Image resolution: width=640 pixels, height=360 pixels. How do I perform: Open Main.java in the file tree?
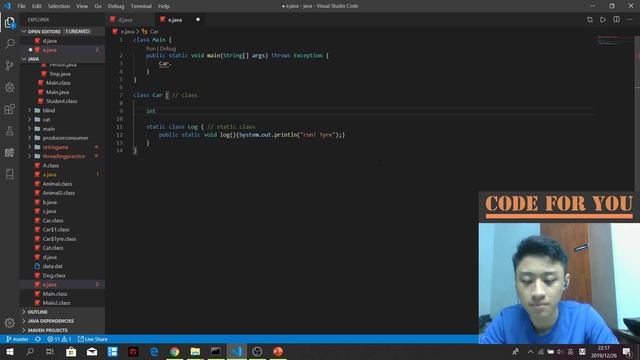pyautogui.click(x=57, y=92)
